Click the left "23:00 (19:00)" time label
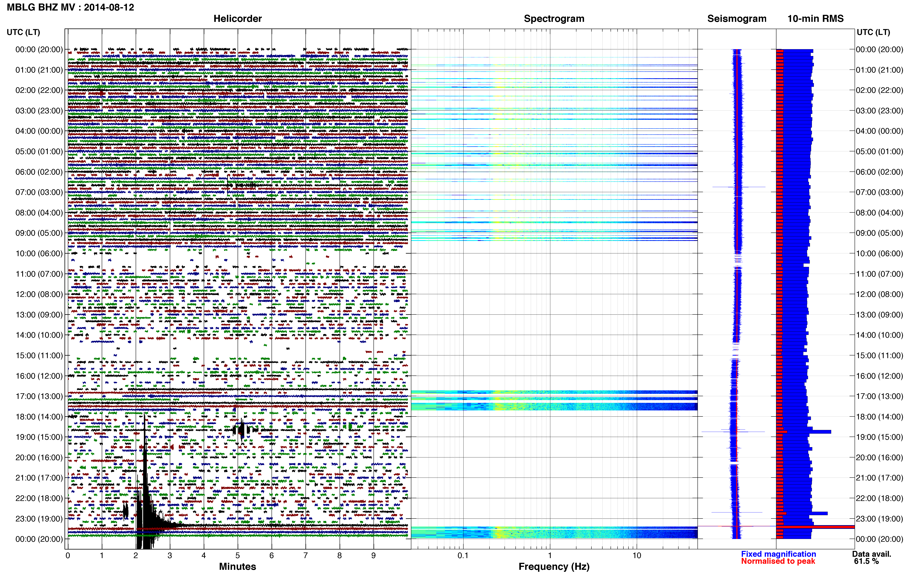Image resolution: width=924 pixels, height=578 pixels. tap(39, 519)
